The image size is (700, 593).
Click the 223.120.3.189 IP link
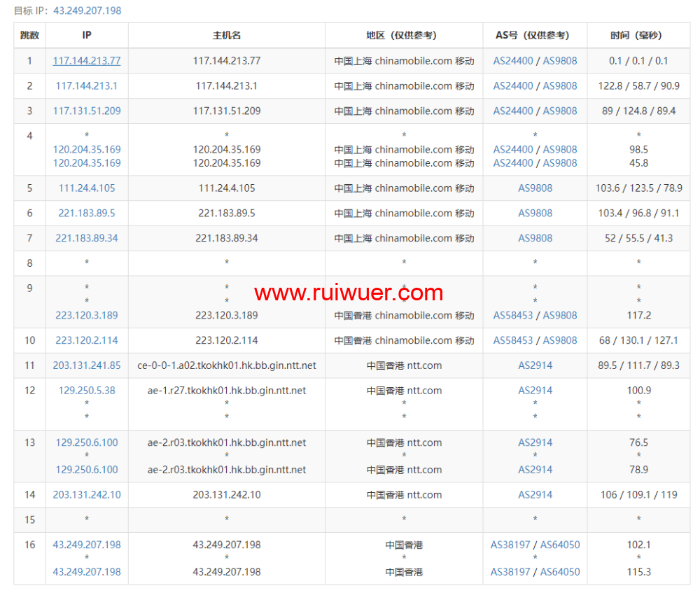coord(86,315)
